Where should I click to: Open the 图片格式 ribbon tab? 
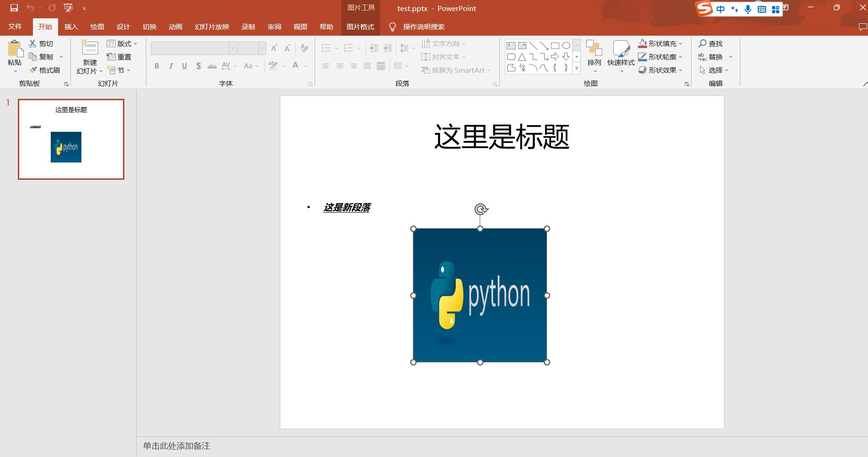point(360,27)
